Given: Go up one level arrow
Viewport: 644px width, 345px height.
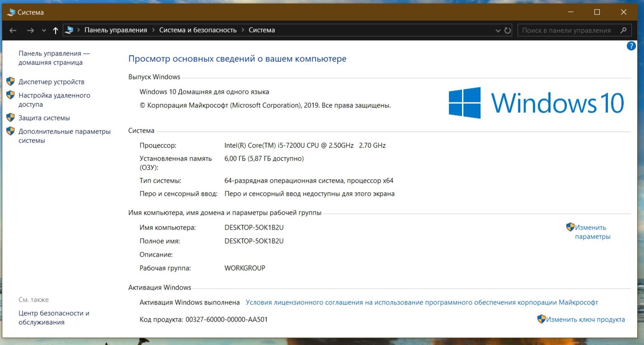Looking at the screenshot, I should point(56,30).
